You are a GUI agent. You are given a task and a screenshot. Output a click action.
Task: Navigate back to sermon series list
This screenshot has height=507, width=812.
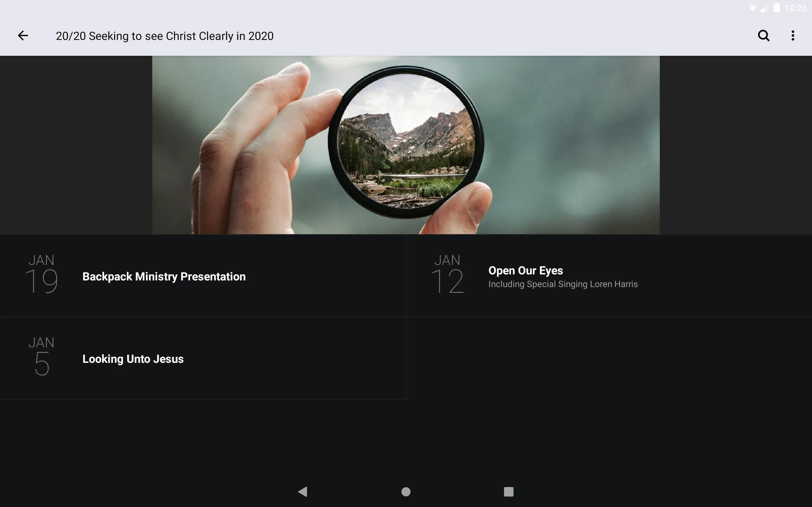22,35
